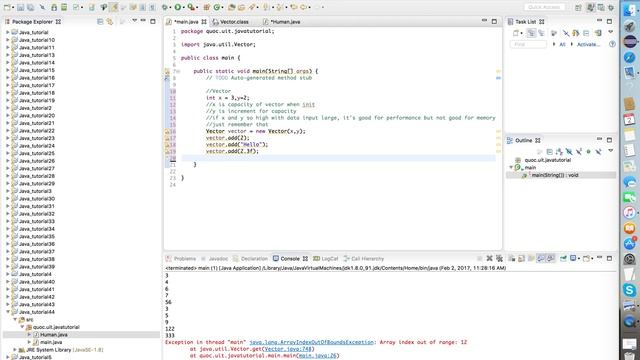640x360 pixels.
Task: Click the green Run button in toolbar
Action: 178,7
